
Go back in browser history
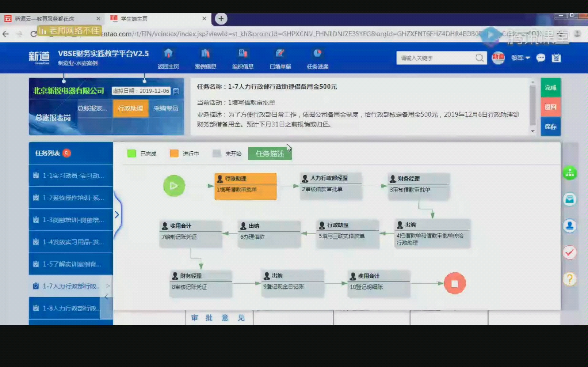6,34
